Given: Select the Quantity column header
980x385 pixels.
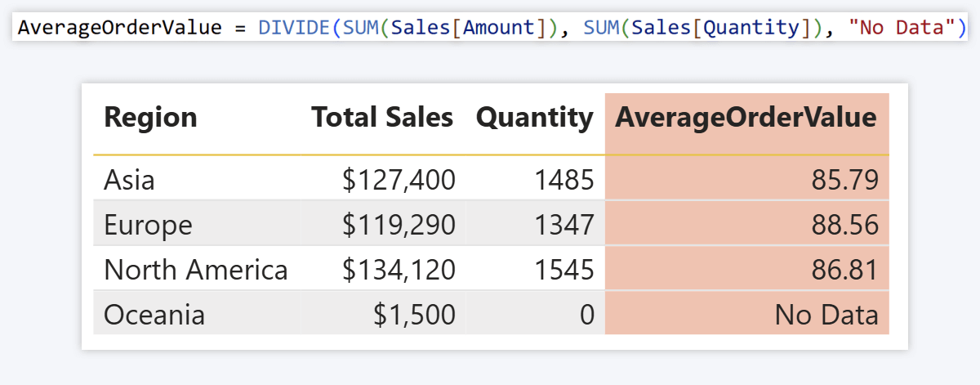Looking at the screenshot, I should [x=535, y=118].
